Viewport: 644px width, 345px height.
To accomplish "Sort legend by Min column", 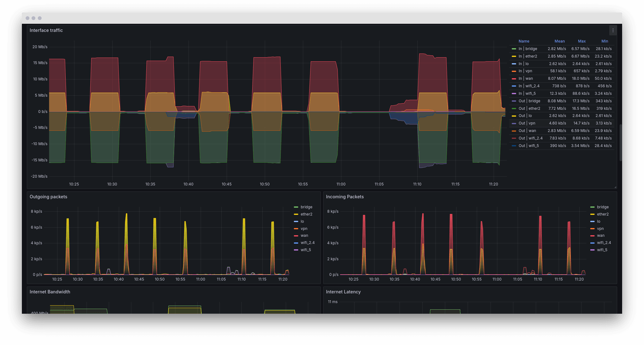I will pos(605,41).
